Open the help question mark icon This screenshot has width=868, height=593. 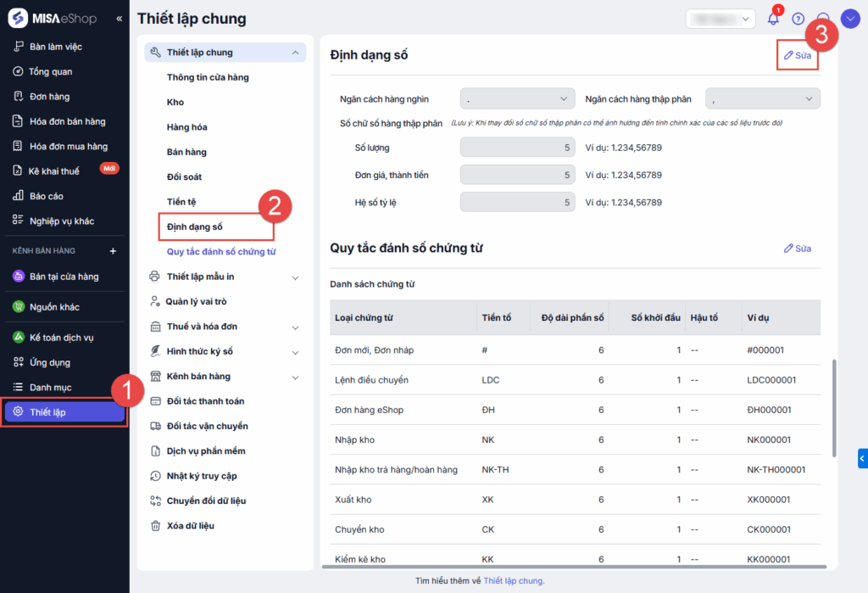tap(798, 19)
